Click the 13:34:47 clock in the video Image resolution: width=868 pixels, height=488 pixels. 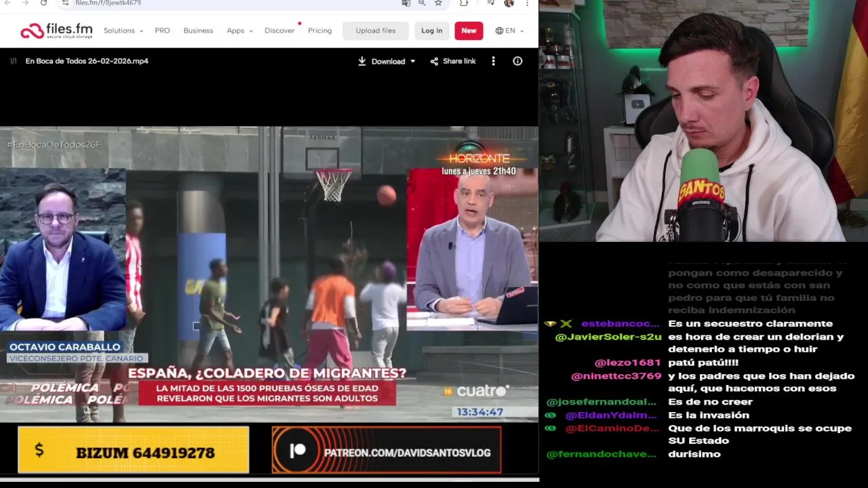pos(479,412)
